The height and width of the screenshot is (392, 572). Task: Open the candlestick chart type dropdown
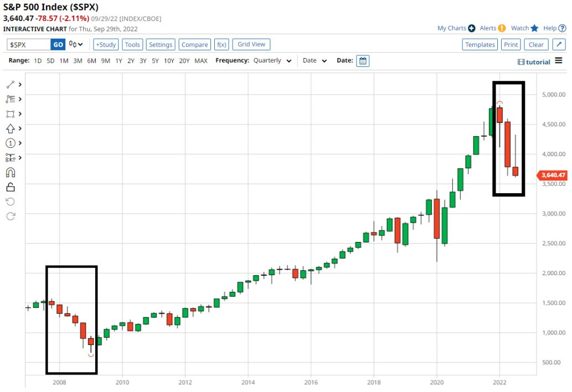coord(76,44)
